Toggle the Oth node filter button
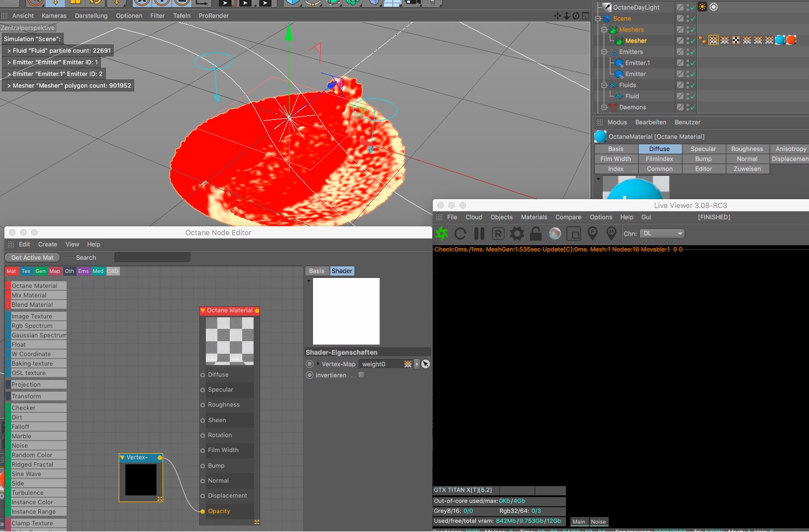 (x=69, y=271)
